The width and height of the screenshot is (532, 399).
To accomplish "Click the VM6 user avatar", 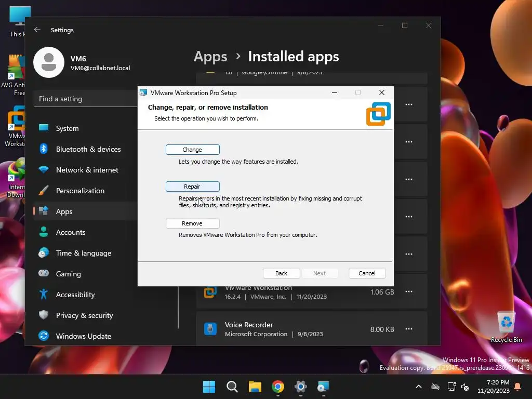I will coord(49,62).
